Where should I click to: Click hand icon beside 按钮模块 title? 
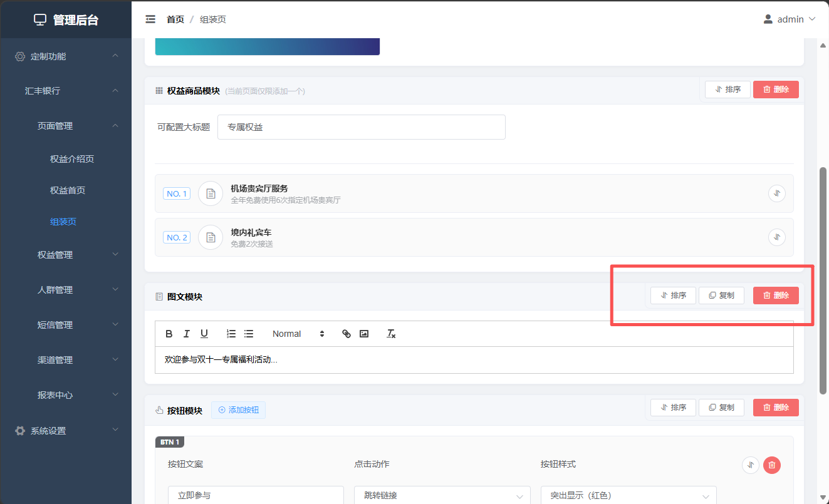click(x=159, y=411)
